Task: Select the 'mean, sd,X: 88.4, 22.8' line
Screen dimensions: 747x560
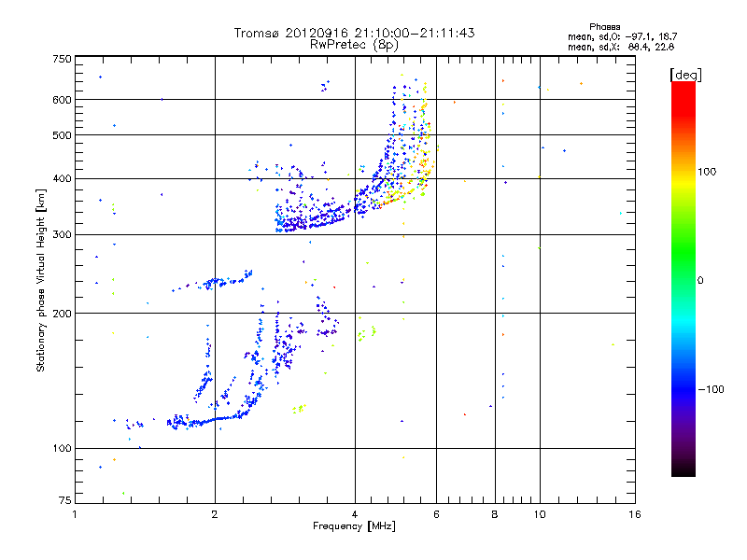Action: [621, 47]
